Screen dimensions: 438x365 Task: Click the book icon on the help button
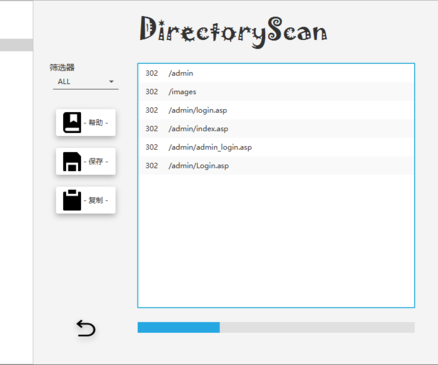pyautogui.click(x=72, y=123)
